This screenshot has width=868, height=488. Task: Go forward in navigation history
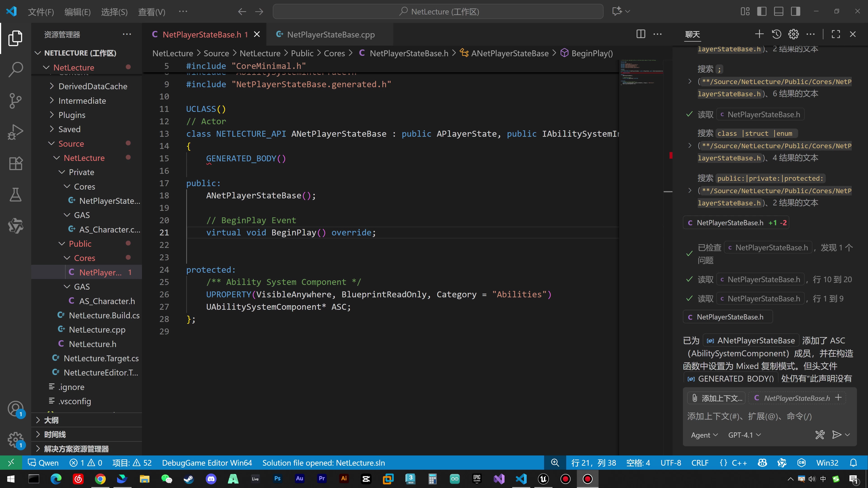coord(259,12)
